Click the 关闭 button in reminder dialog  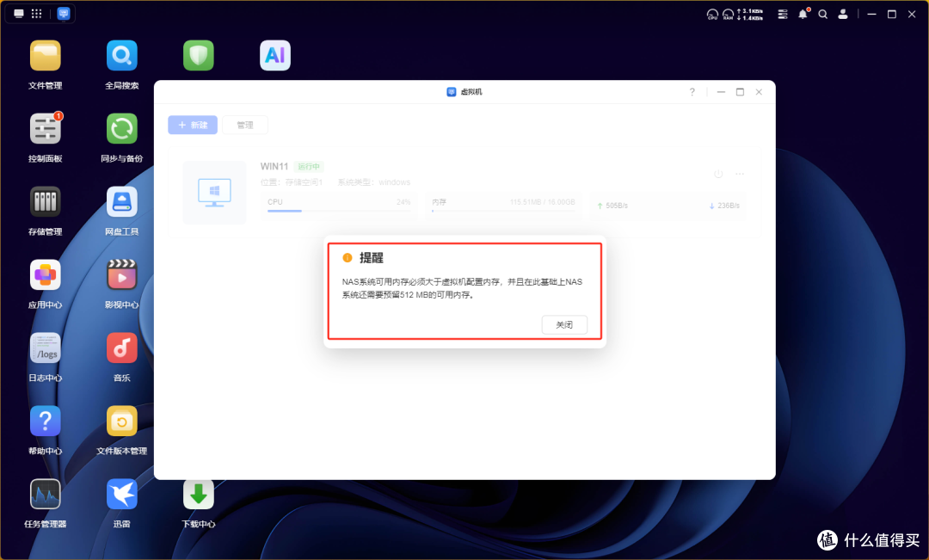click(564, 325)
